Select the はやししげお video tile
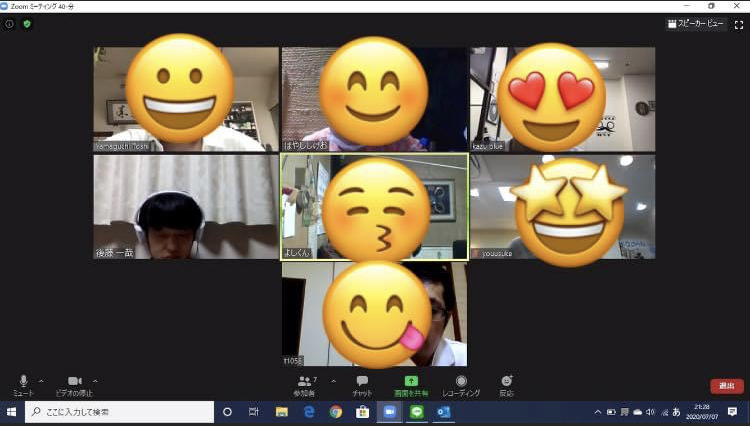Screen dimensions: 750x426 point(374,99)
